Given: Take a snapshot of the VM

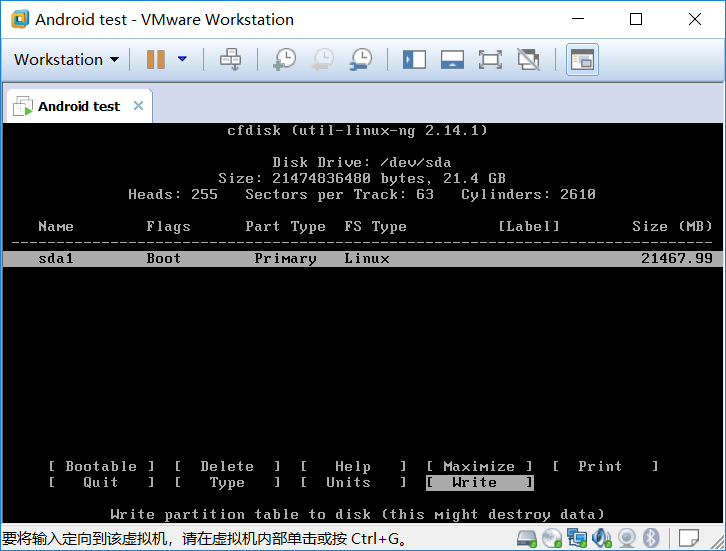Looking at the screenshot, I should click(284, 60).
